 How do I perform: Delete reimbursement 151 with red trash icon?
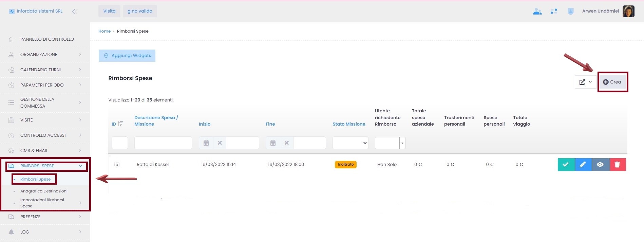[617, 165]
